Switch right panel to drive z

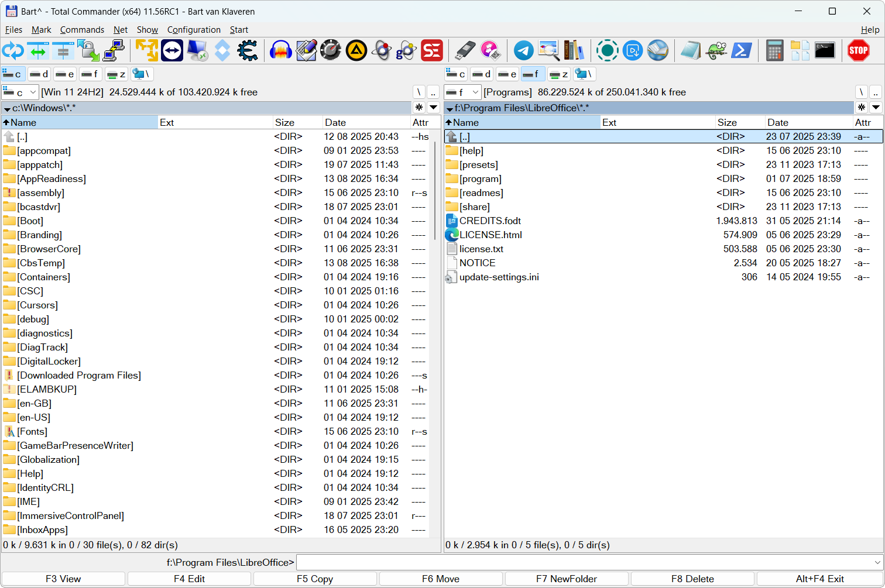pos(558,74)
